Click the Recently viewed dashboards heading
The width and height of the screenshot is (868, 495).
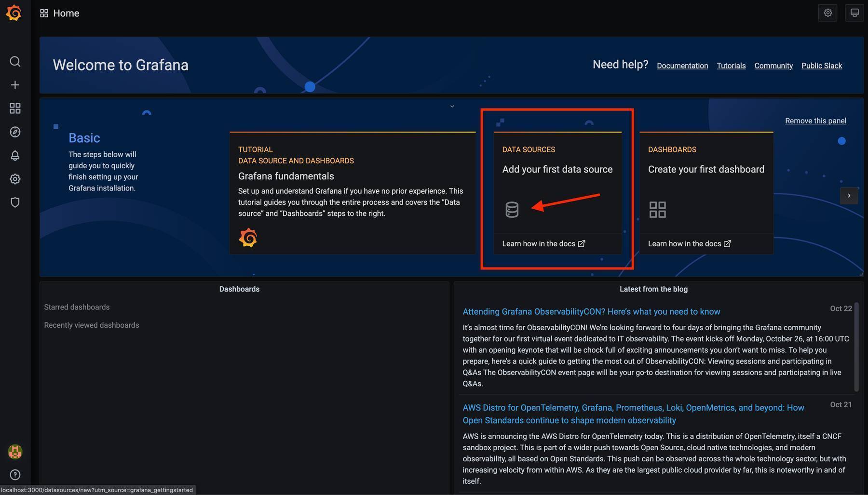click(x=92, y=325)
